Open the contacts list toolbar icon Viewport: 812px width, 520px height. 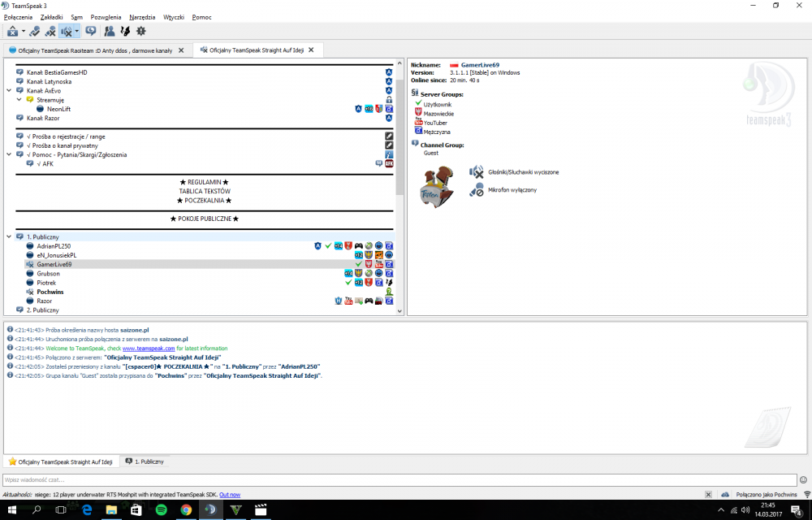coord(110,32)
